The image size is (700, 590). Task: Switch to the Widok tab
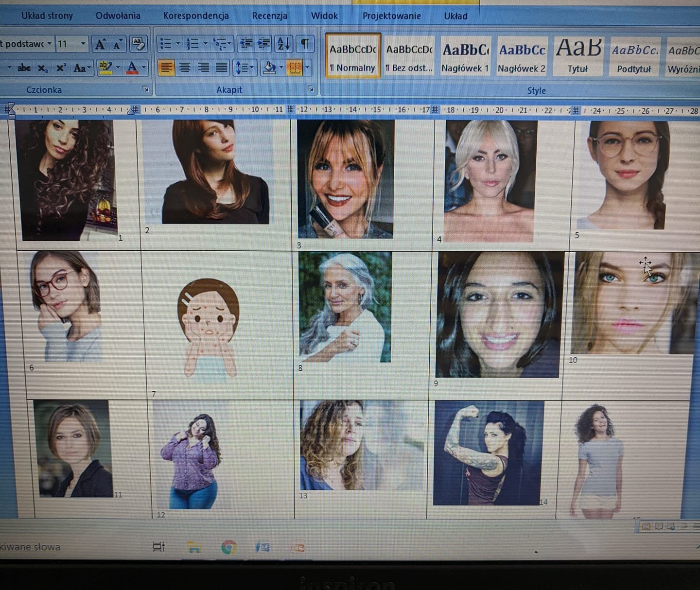click(x=324, y=16)
